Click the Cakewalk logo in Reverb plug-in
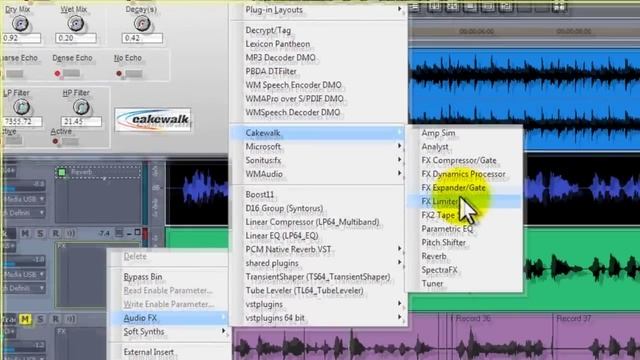Image resolution: width=640 pixels, height=360 pixels. pos(153,120)
